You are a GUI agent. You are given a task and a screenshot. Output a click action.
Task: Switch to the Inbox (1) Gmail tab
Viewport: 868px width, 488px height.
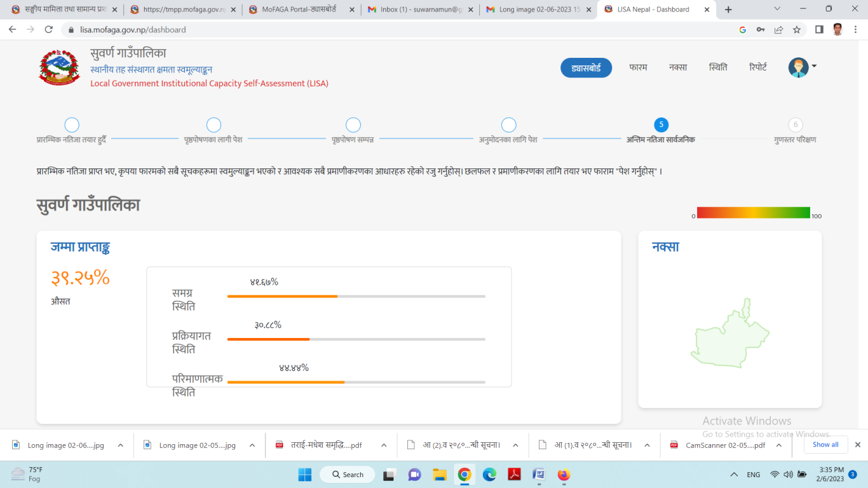(419, 10)
